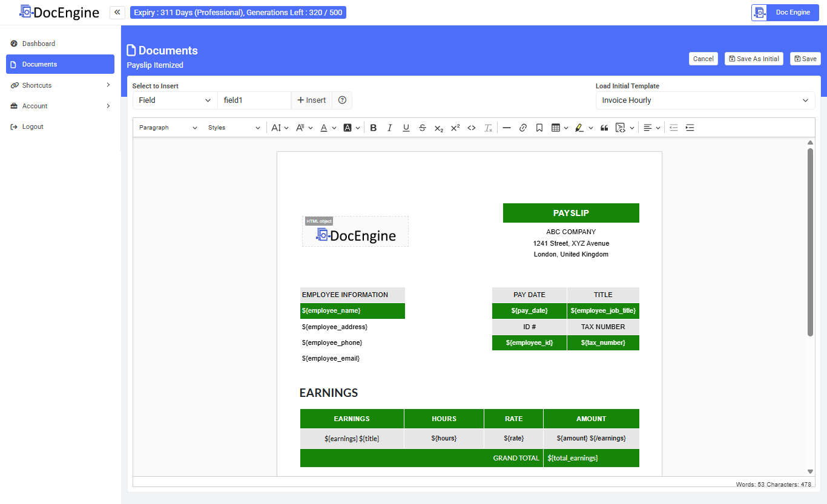
Task: Toggle bold formatting in editor toolbar
Action: (374, 128)
